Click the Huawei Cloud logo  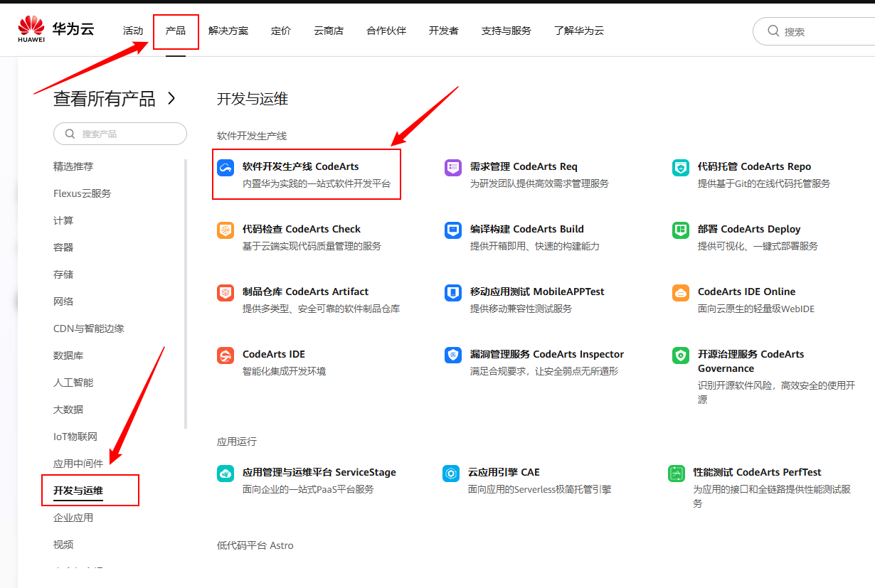point(55,30)
